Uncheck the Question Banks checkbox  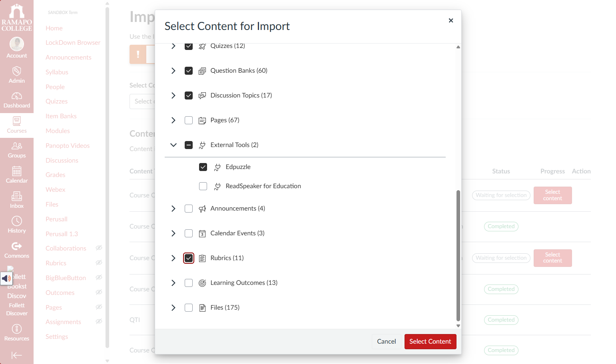(x=189, y=71)
